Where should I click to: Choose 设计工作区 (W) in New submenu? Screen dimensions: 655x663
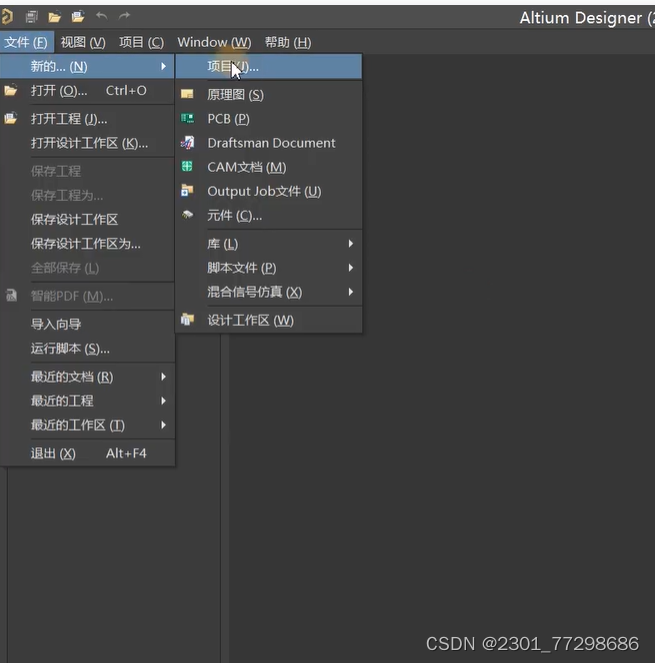tap(269, 320)
